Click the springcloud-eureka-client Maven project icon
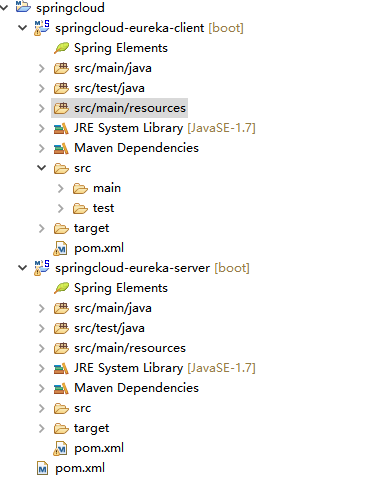Viewport: 370px width, 499px height. [x=42, y=28]
